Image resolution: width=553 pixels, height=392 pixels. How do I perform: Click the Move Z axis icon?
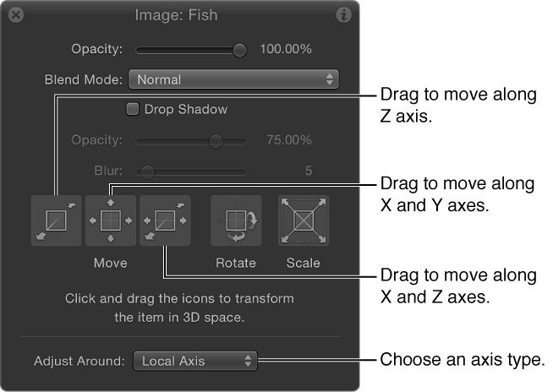click(x=57, y=220)
